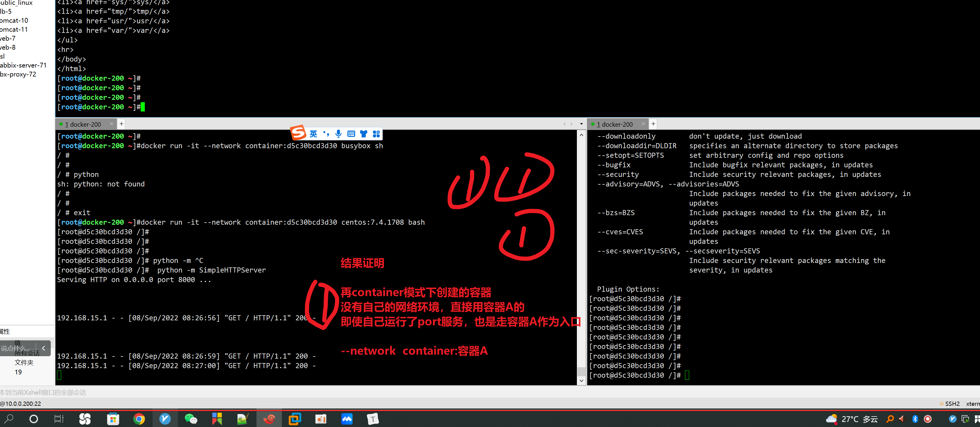980x427 pixels.
Task: Click the Sogou input method logo
Action: pos(298,132)
